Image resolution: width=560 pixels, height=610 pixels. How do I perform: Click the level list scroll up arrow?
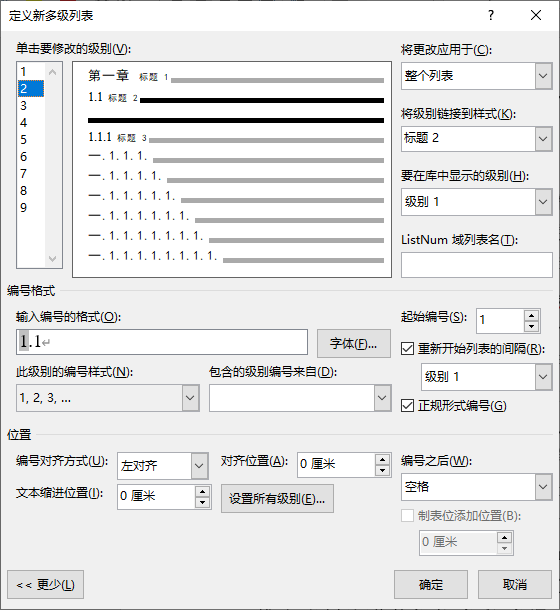[x=53, y=72]
